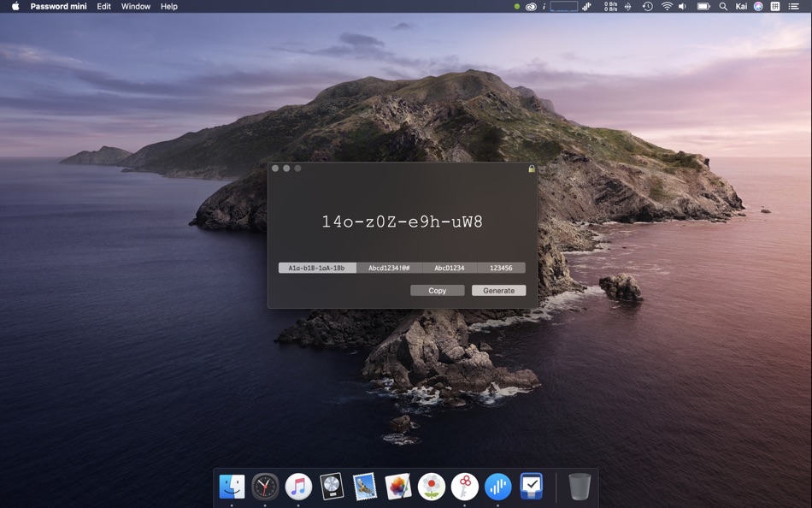Click the Generate button
Image resolution: width=812 pixels, height=508 pixels.
(498, 290)
